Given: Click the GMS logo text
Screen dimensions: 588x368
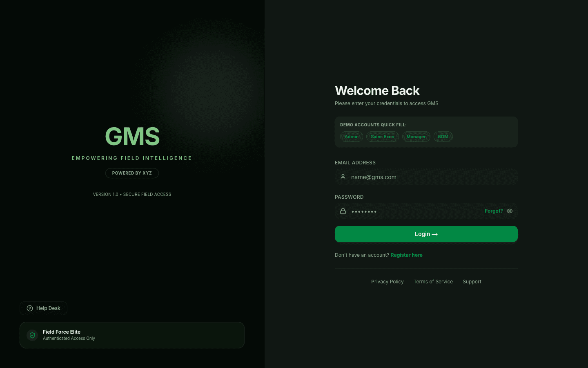Looking at the screenshot, I should [x=132, y=136].
